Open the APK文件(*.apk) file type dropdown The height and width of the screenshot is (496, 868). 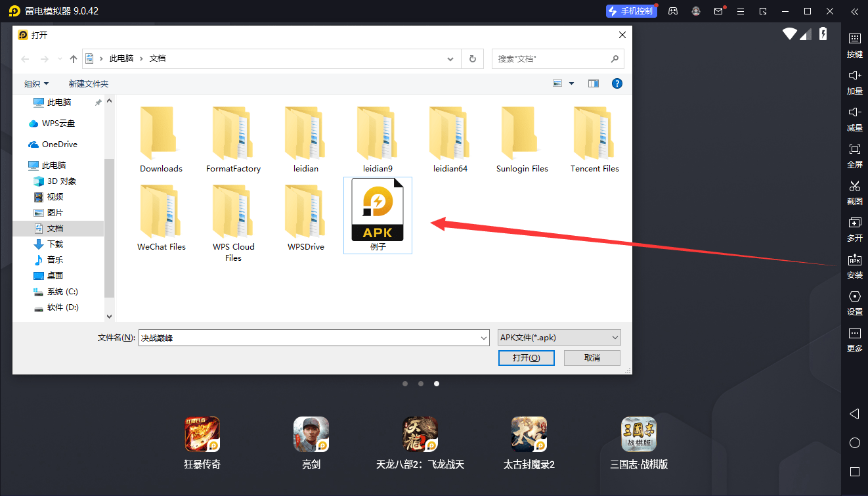pos(559,338)
